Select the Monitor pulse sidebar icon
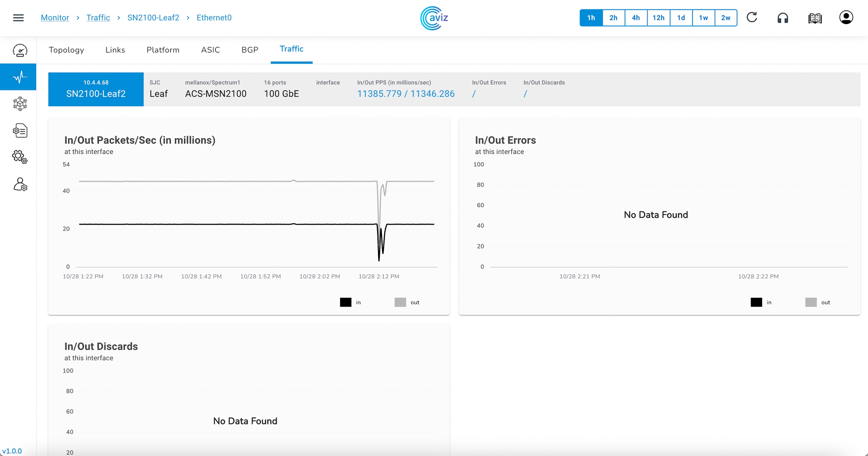The width and height of the screenshot is (868, 456). click(x=20, y=77)
